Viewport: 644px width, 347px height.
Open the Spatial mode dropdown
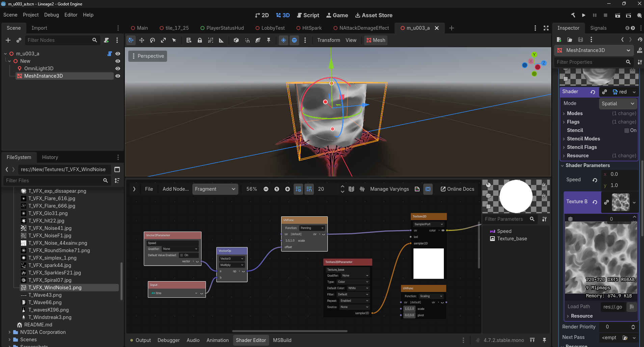(x=618, y=104)
